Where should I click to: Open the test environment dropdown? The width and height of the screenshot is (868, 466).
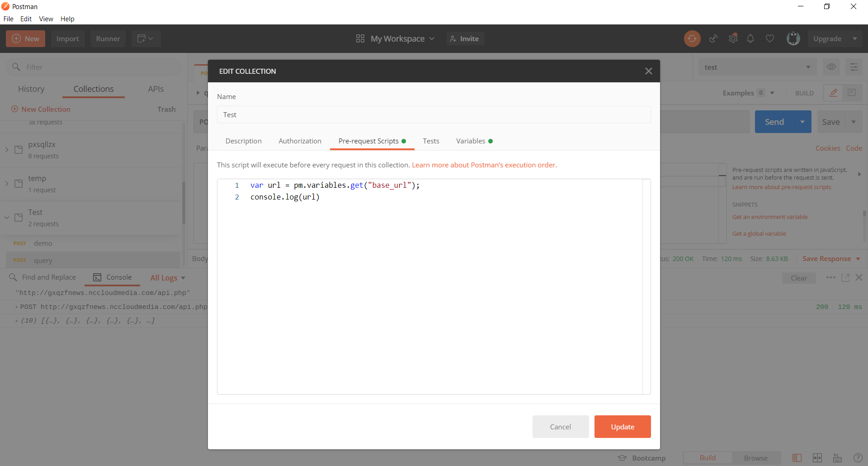(758, 67)
